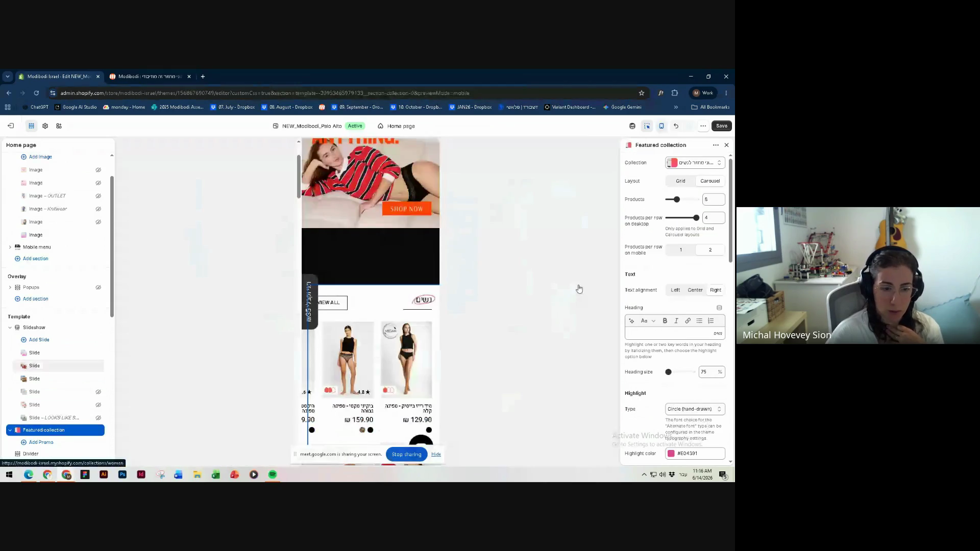Open theme settings gear icon
Screen dimensions: 980x551
pyautogui.click(x=45, y=126)
